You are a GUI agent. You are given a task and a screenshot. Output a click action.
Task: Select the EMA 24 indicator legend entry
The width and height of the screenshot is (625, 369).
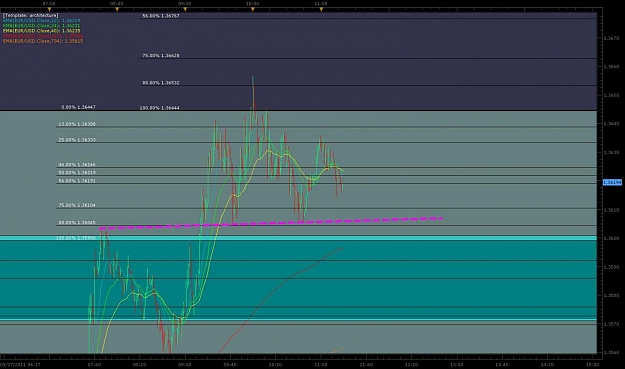pyautogui.click(x=41, y=26)
